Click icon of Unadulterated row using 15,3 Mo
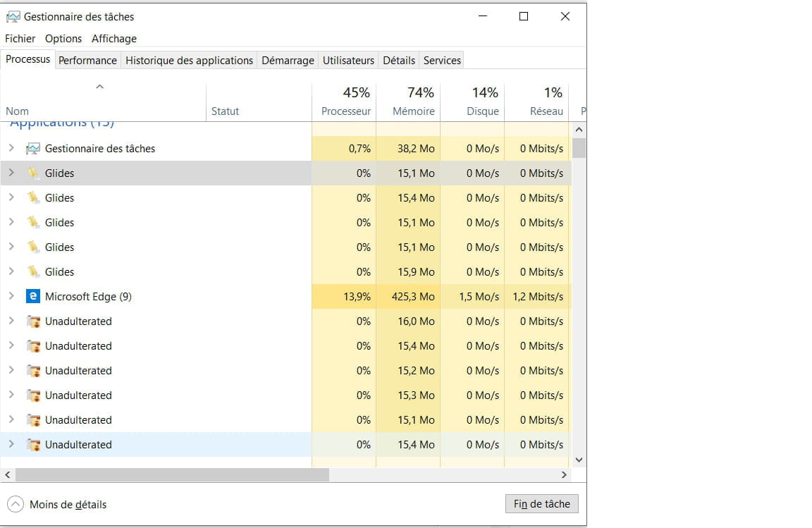This screenshot has width=812, height=528. [x=34, y=395]
